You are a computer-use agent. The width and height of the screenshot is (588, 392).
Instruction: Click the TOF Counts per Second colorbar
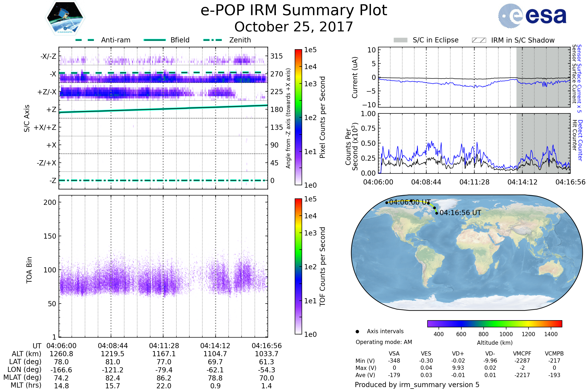coord(298,266)
